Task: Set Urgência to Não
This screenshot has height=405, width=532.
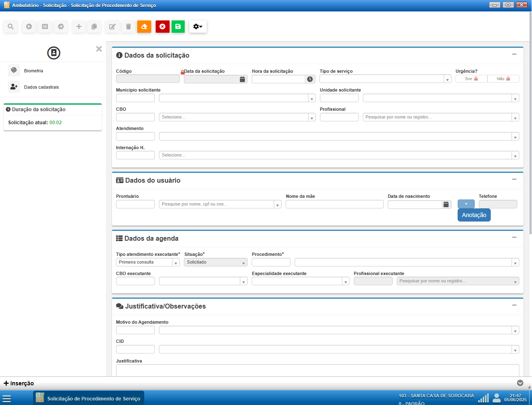Action: (503, 79)
